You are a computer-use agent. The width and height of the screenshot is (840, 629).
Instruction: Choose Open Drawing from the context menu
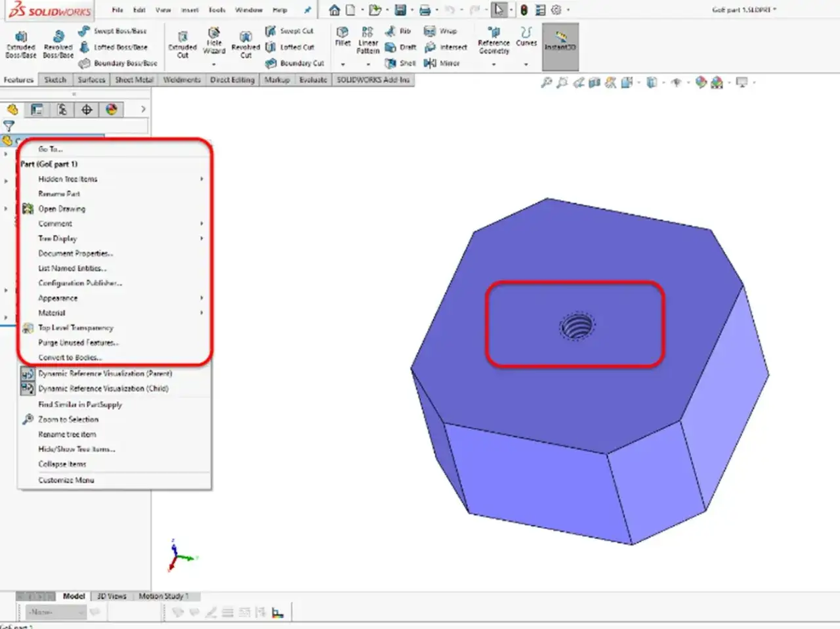pyautogui.click(x=62, y=209)
